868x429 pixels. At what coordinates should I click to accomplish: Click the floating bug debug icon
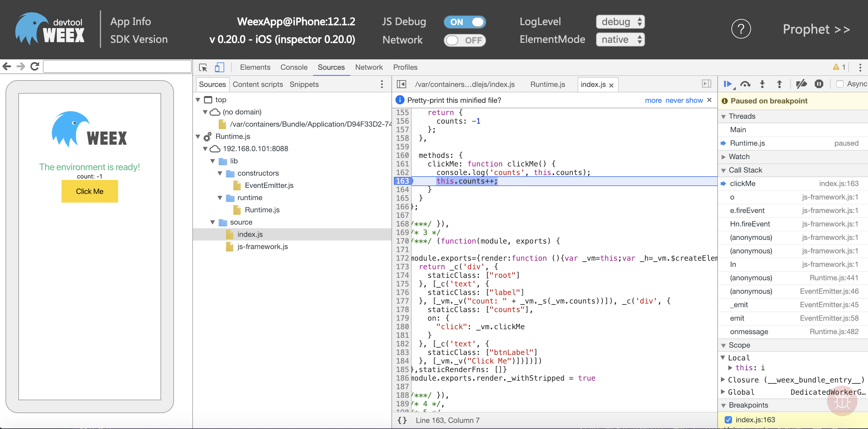[x=842, y=401]
